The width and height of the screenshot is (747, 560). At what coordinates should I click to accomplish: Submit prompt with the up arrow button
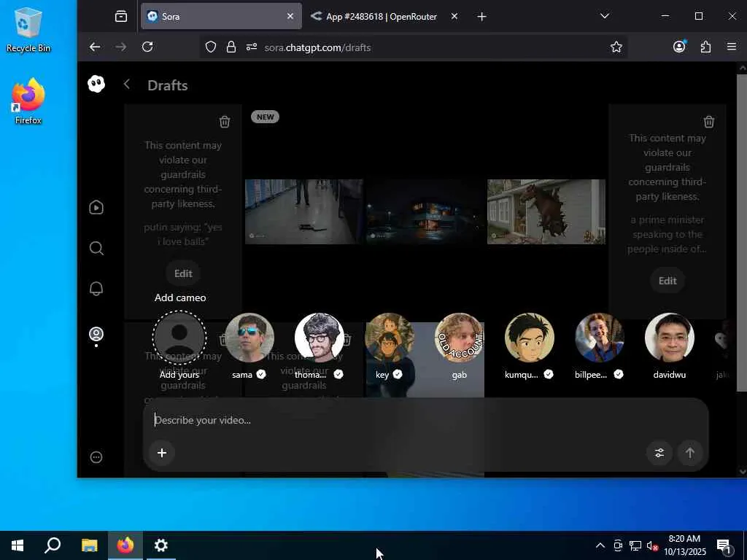(690, 453)
